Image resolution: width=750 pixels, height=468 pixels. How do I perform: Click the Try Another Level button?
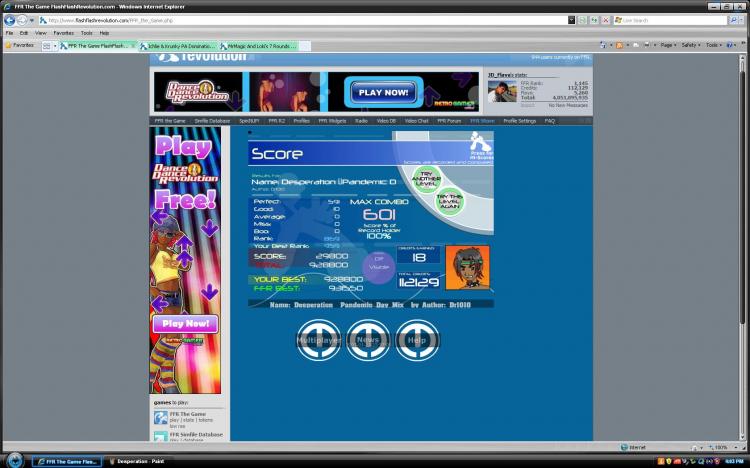(x=426, y=179)
